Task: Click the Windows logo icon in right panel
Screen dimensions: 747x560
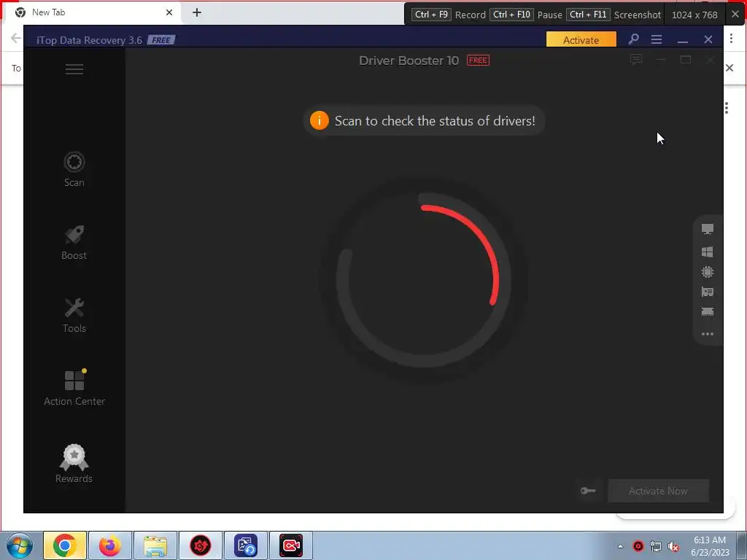Action: 708,252
